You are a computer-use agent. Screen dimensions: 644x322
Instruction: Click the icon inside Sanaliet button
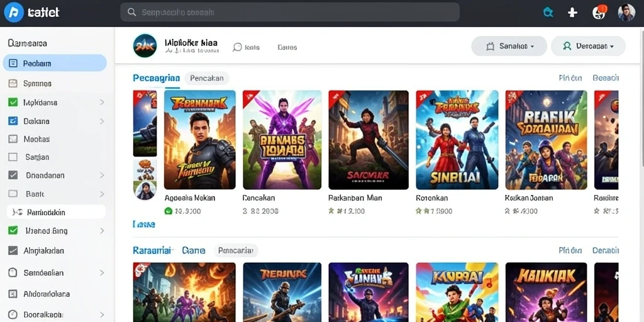490,47
